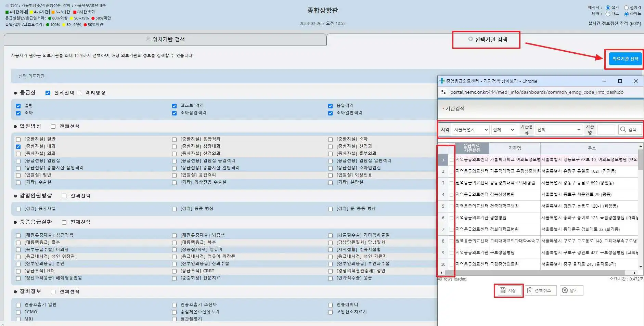The width and height of the screenshot is (644, 326).
Task: Click the 강동경희대학교의대병원 cell
Action: point(515,183)
